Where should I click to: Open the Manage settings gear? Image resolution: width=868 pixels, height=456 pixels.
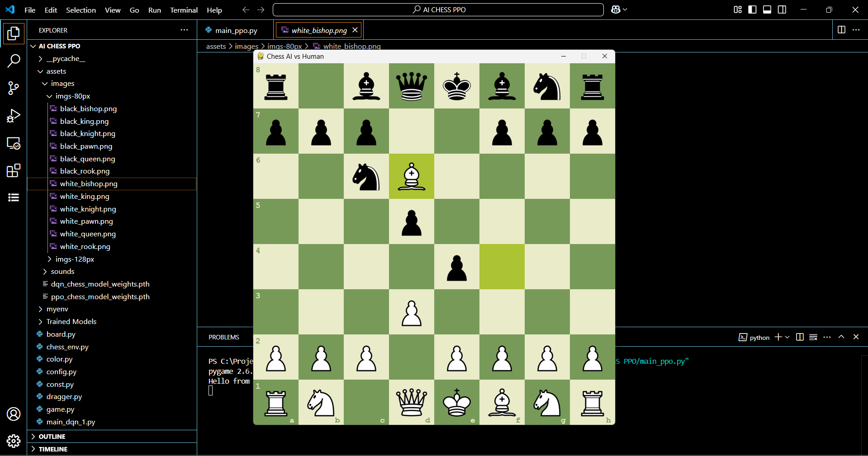coord(14,441)
